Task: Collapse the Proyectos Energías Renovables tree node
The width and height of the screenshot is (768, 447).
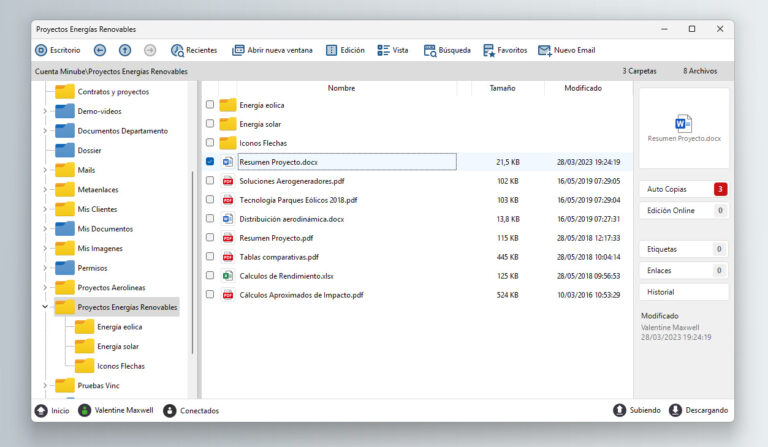Action: coord(45,307)
